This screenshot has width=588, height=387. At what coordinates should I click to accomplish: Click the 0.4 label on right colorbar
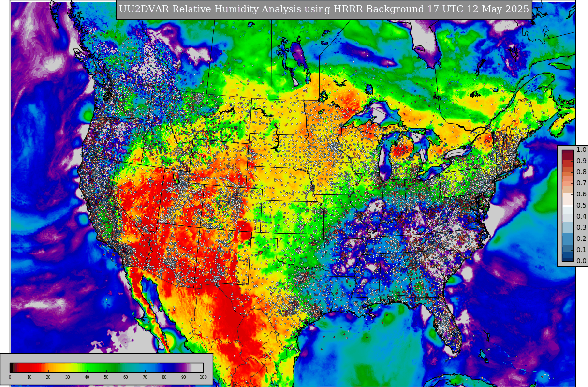pyautogui.click(x=581, y=217)
